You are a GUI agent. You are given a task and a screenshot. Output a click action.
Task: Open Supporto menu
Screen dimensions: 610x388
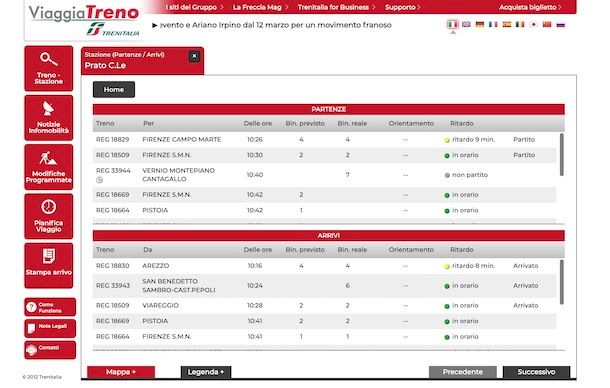(403, 7)
